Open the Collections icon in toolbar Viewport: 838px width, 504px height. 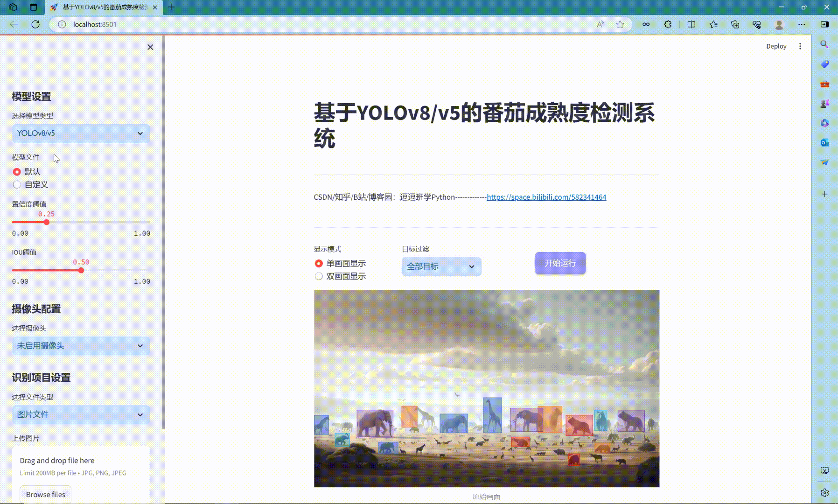pos(735,24)
